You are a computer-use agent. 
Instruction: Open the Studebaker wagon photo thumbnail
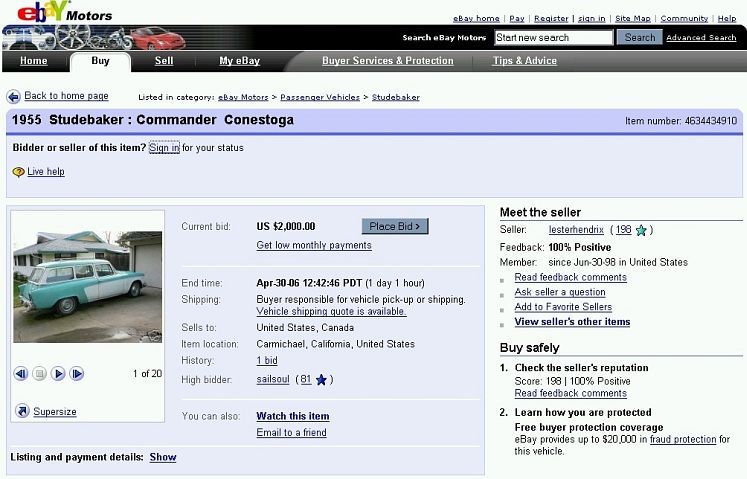[88, 286]
